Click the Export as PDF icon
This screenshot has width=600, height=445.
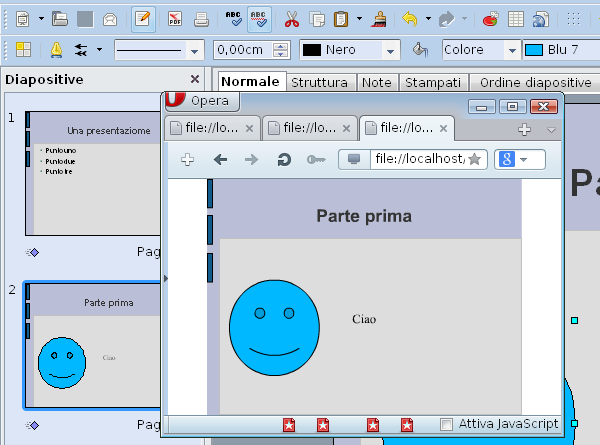tap(174, 18)
